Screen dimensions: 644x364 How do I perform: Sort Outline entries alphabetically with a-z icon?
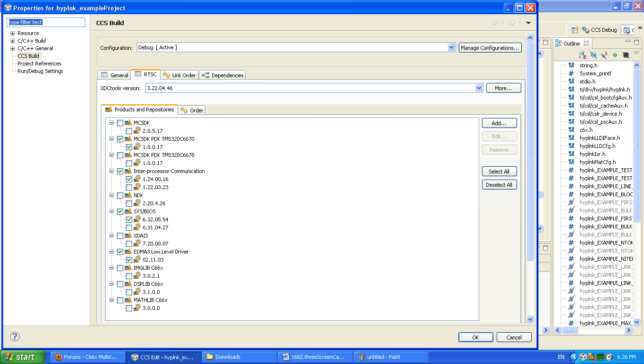click(583, 55)
